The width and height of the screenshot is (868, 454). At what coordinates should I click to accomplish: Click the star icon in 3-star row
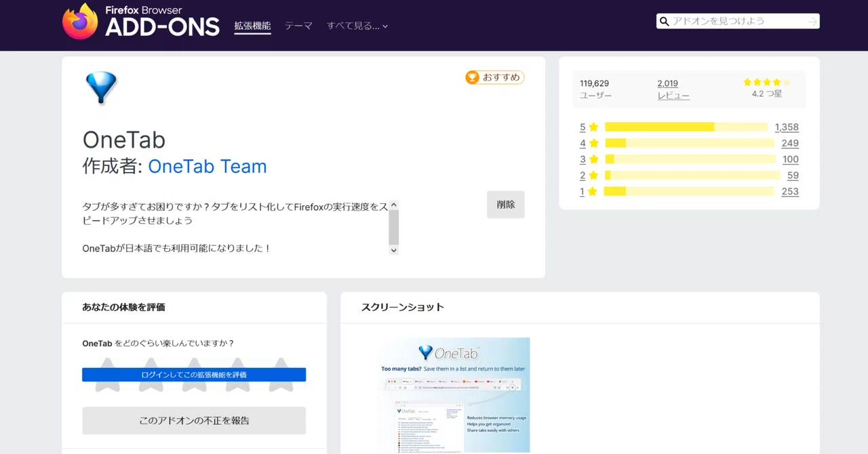593,159
